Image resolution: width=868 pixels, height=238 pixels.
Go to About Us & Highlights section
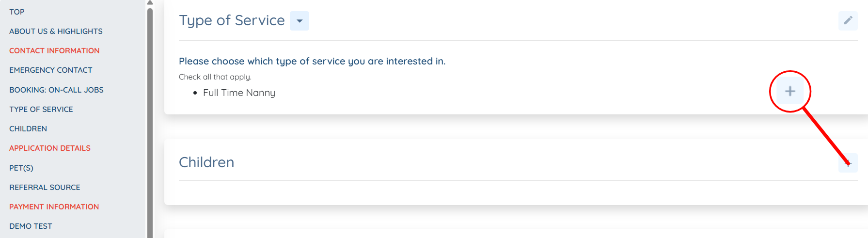56,31
